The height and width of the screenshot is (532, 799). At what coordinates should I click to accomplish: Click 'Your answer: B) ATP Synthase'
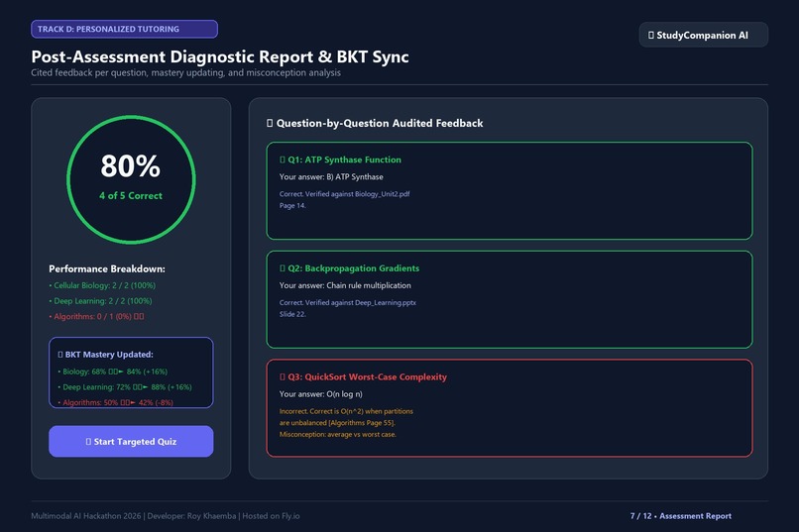[x=331, y=177]
